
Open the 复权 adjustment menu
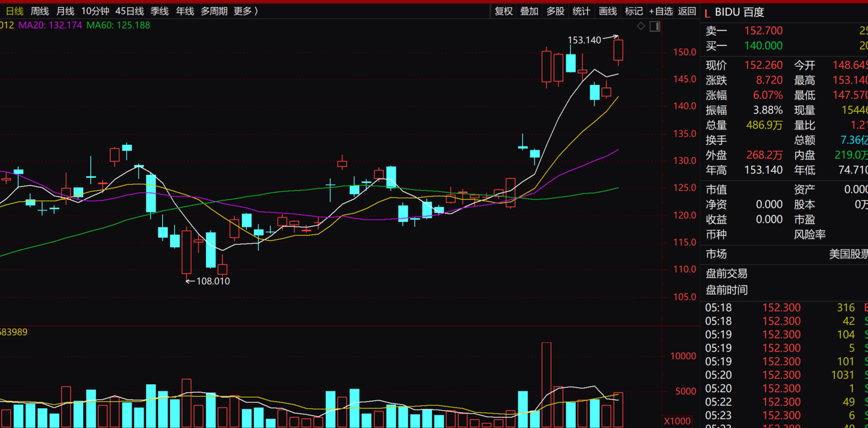[503, 11]
